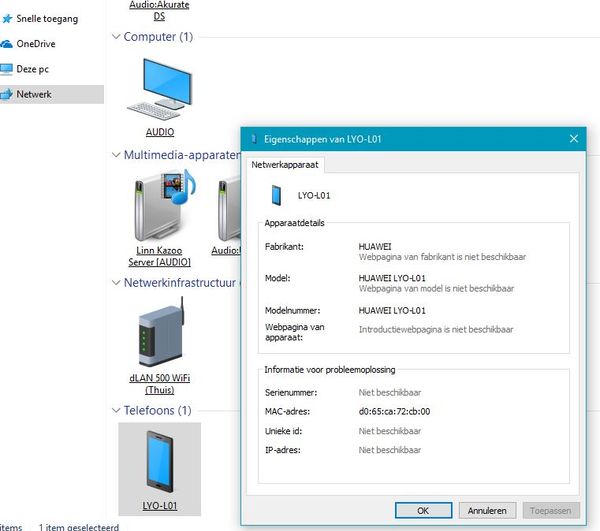Collapse the Multimedia-apparaten group

point(115,155)
